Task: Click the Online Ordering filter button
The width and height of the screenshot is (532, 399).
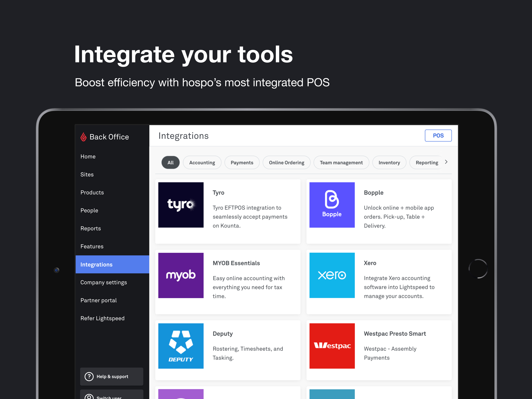Action: 286,163
